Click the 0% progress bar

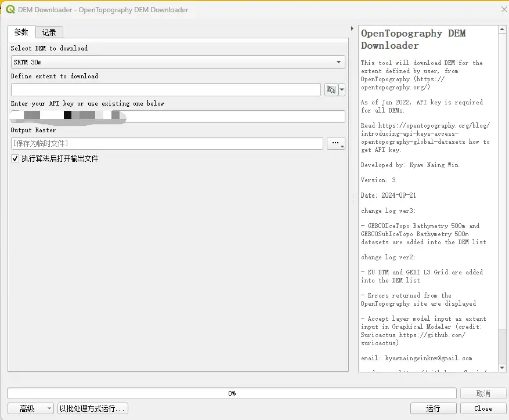232,393
